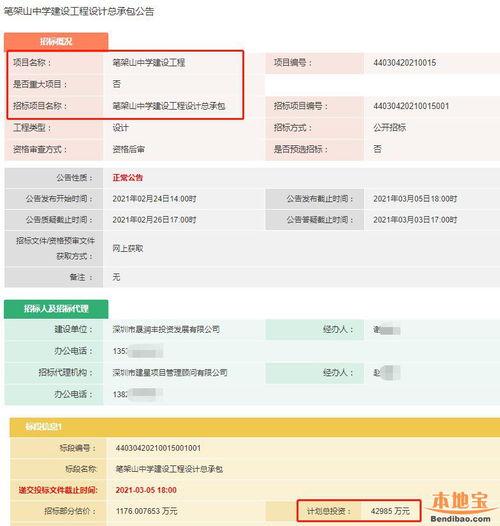Click the 招标代理机构 label
Screen dimensions: 500x526
click(65, 373)
